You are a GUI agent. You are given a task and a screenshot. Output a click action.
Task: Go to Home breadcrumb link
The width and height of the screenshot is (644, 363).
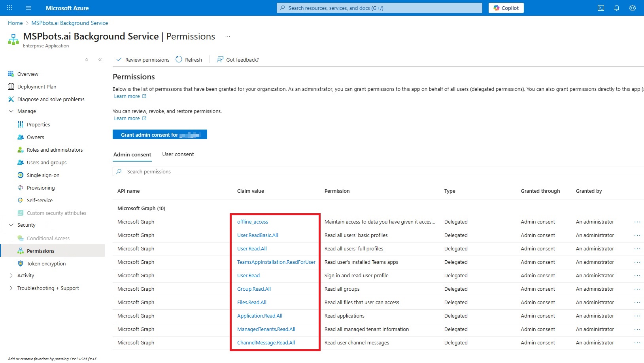tap(15, 23)
